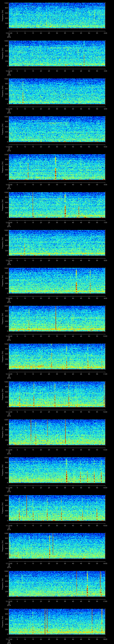
Task: Click the "5:00" end time label
Action: pyautogui.click(x=105, y=147)
